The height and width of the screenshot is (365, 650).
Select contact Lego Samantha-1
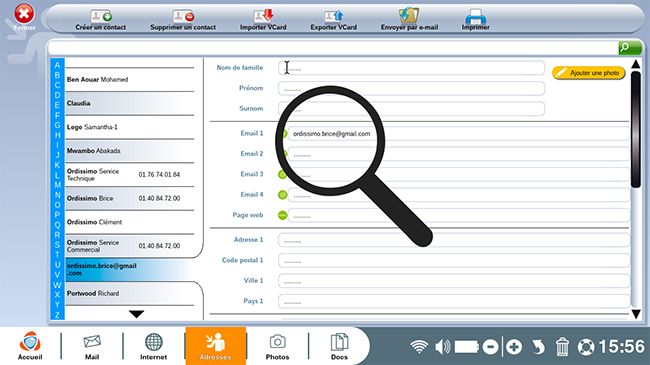tap(130, 127)
